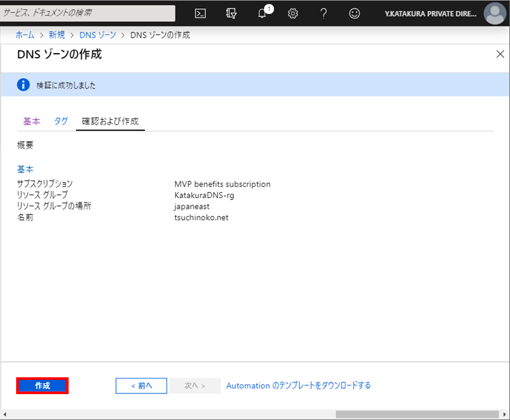Go to DNS ゾーン breadcrumb
The width and height of the screenshot is (510, 420).
98,35
